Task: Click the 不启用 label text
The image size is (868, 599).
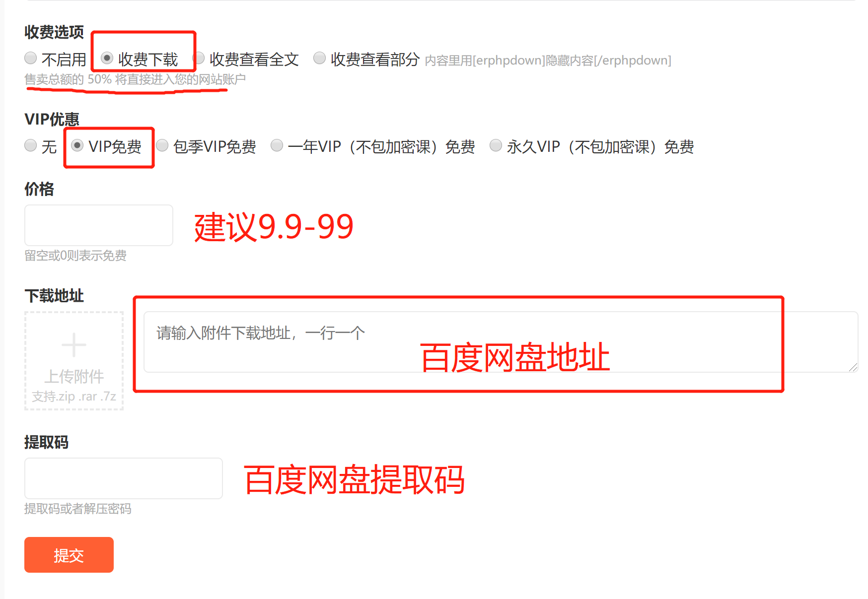Action: click(x=64, y=60)
